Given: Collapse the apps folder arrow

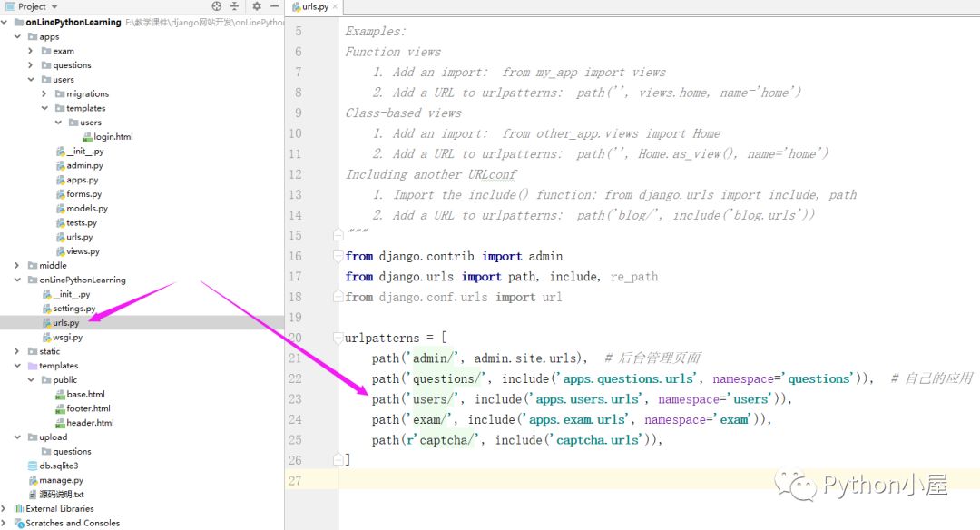Looking at the screenshot, I should click(17, 36).
